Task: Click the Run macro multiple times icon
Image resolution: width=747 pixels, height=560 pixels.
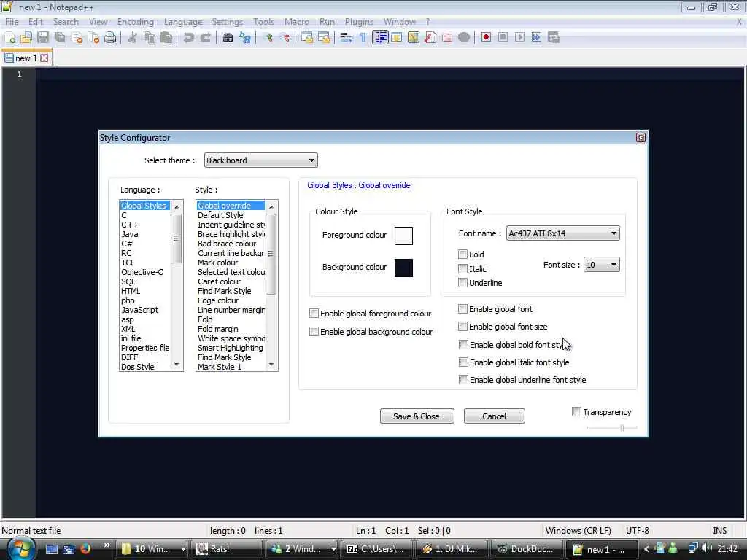Action: point(536,37)
